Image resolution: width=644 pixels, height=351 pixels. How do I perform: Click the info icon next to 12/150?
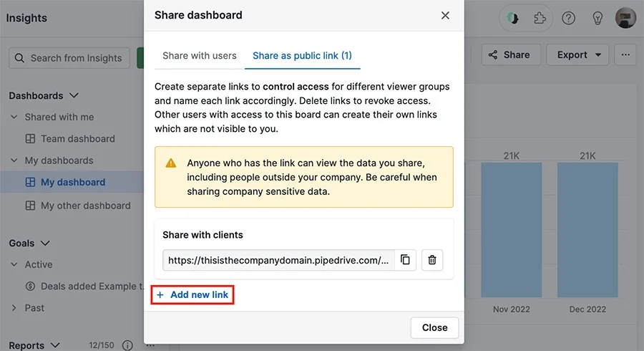point(127,345)
